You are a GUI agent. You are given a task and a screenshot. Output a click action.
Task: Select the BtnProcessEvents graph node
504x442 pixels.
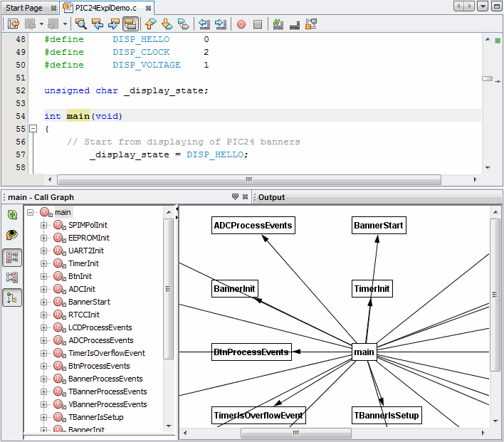coord(251,352)
